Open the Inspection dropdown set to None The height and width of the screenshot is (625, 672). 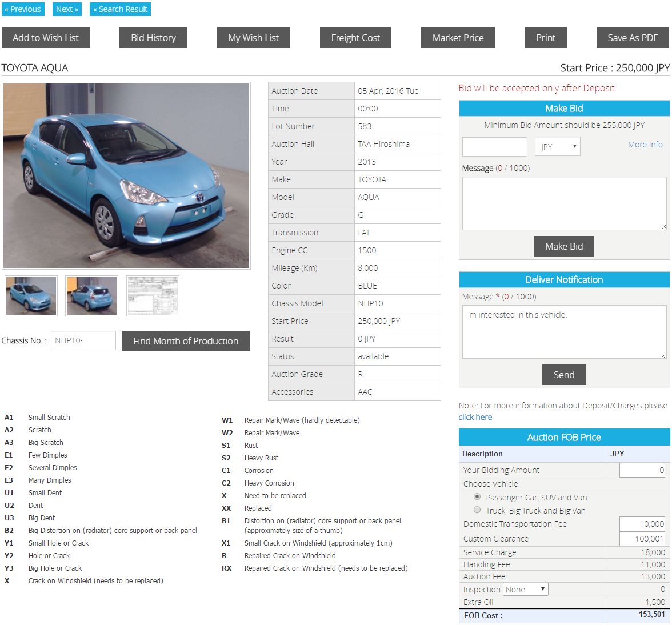pyautogui.click(x=525, y=589)
